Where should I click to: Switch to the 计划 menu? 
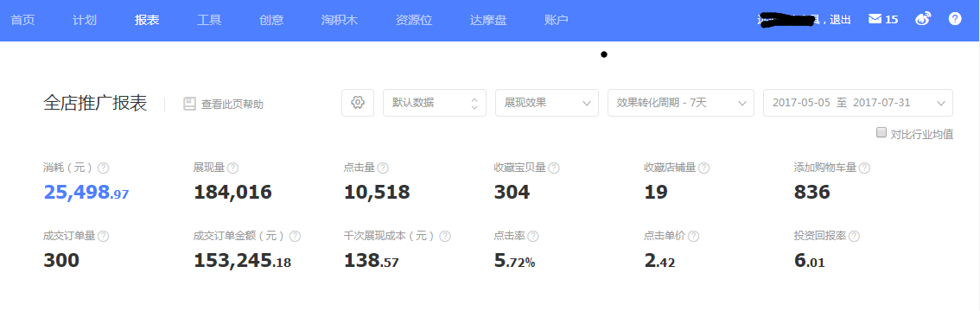click(x=85, y=20)
